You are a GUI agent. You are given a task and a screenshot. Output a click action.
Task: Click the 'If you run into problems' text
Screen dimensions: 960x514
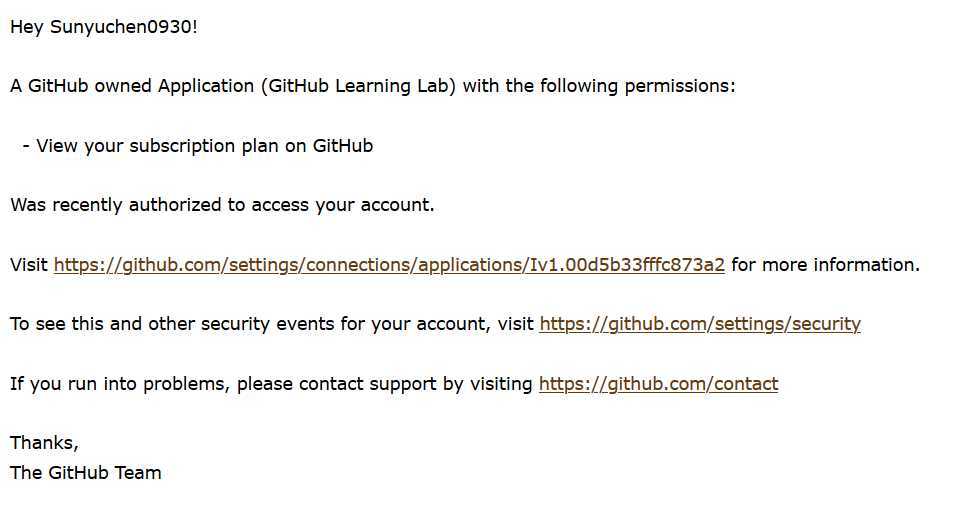click(119, 384)
